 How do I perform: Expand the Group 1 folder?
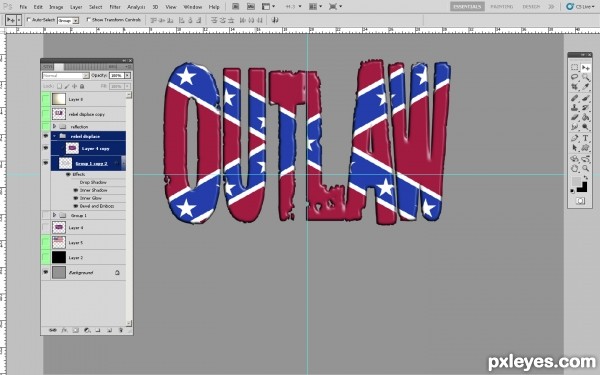(x=54, y=215)
